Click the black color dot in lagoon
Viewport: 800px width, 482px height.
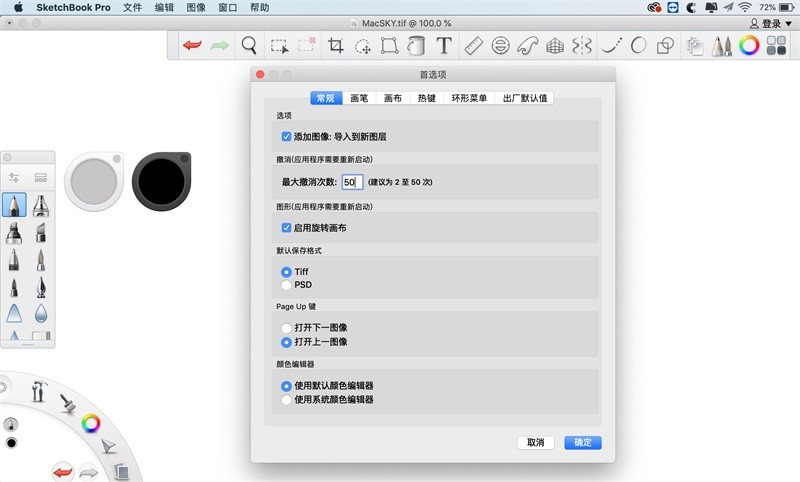11,443
